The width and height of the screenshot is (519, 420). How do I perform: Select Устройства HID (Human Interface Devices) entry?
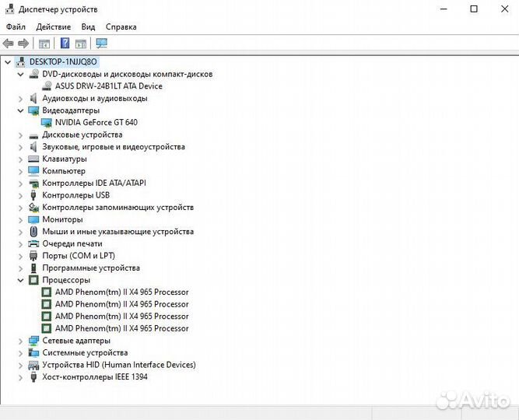coord(118,365)
